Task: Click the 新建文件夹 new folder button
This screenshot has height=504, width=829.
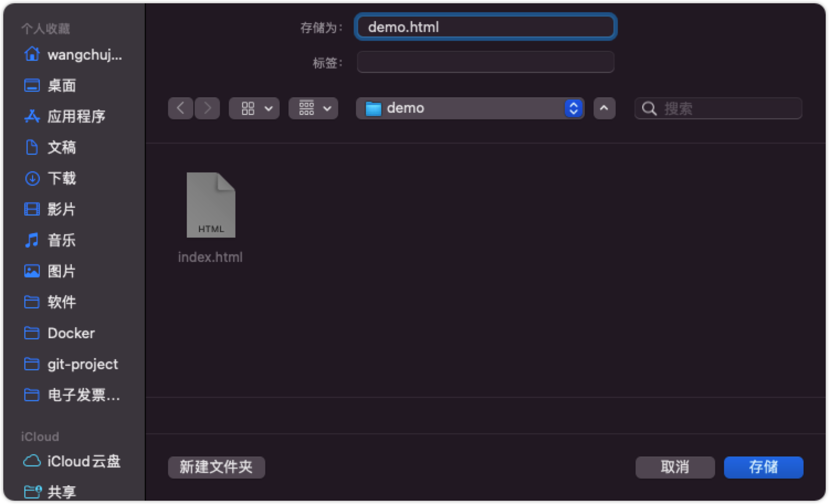Action: 217,467
